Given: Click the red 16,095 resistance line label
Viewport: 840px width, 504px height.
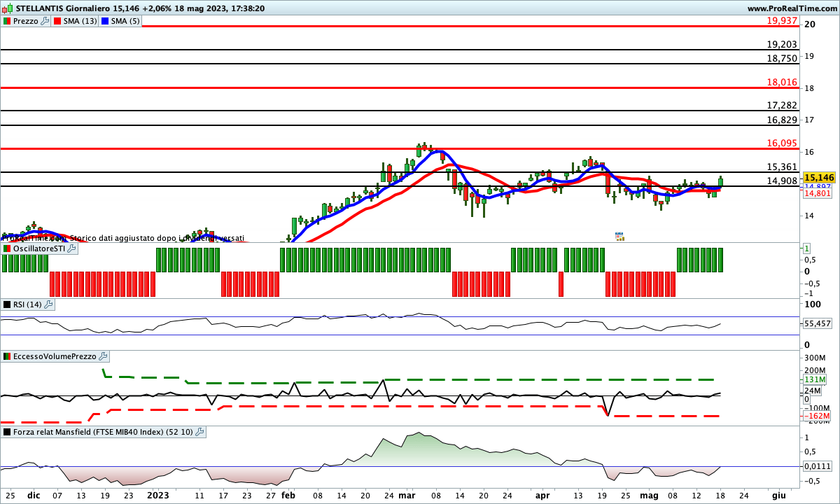Looking at the screenshot, I should click(782, 142).
